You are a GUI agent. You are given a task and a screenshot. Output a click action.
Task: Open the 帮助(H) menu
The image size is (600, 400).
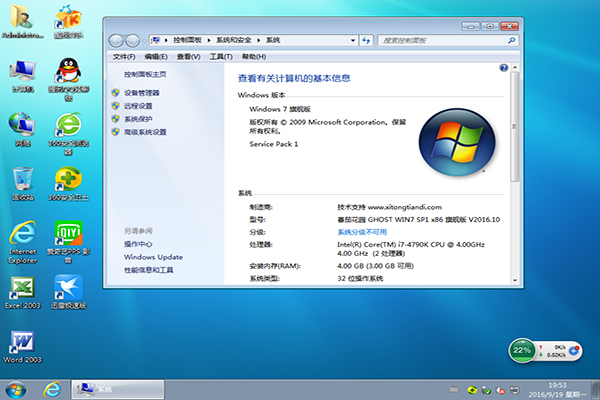coord(254,57)
